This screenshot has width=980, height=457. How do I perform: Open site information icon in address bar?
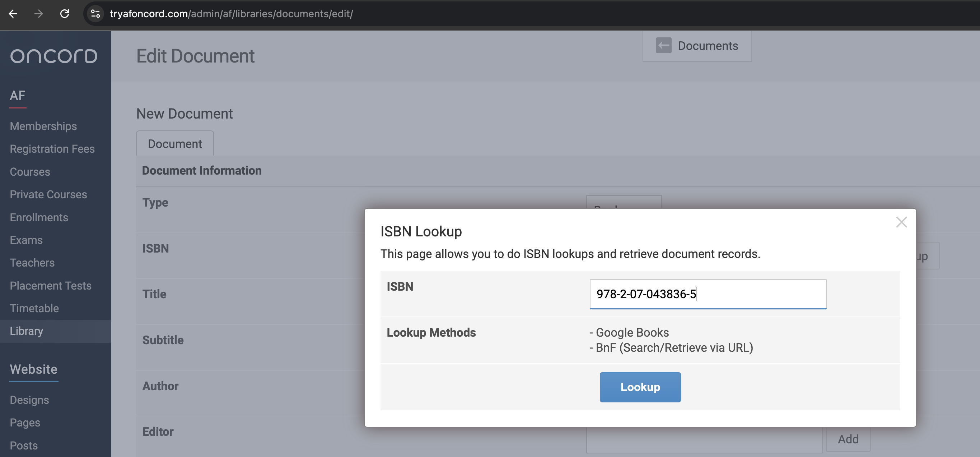point(95,14)
